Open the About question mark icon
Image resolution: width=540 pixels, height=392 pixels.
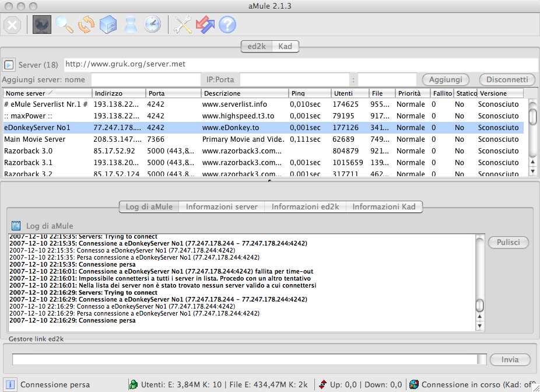coord(227,25)
